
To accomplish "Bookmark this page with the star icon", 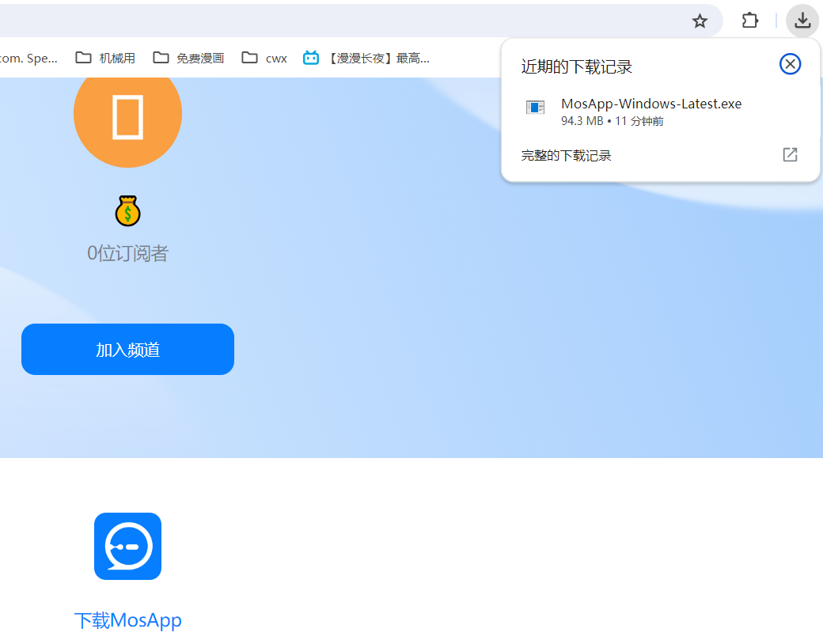I will (700, 21).
